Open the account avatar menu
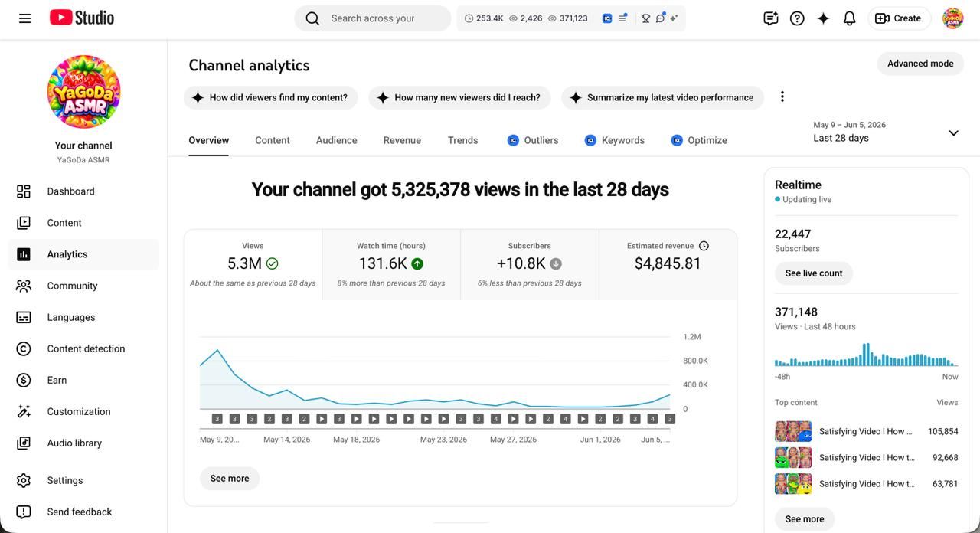 tap(952, 18)
